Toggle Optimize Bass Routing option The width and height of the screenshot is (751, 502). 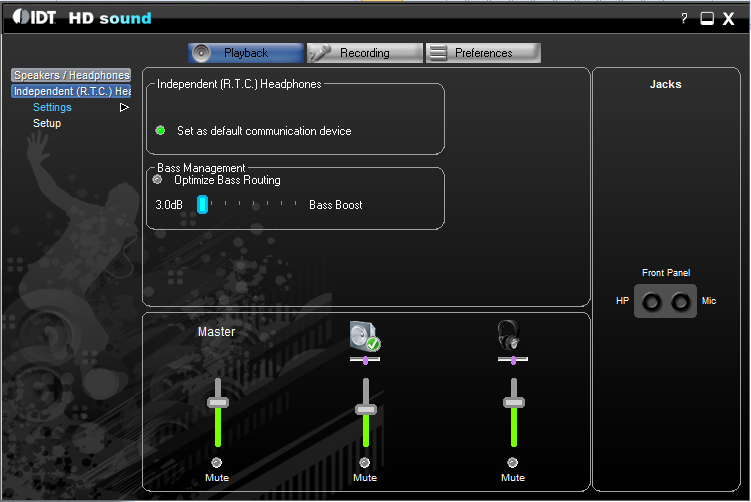pos(157,180)
